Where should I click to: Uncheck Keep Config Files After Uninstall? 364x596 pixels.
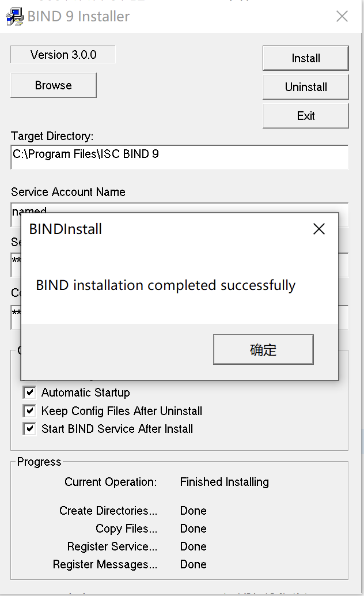pos(29,411)
